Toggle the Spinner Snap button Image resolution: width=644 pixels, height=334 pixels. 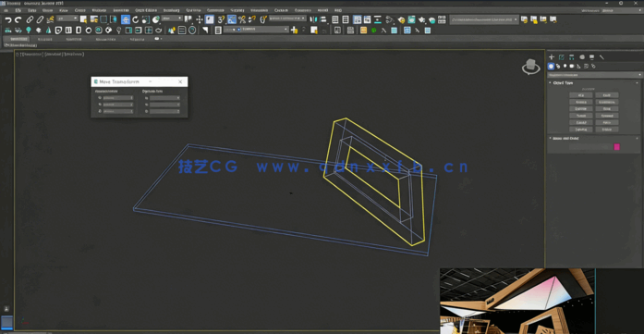251,19
